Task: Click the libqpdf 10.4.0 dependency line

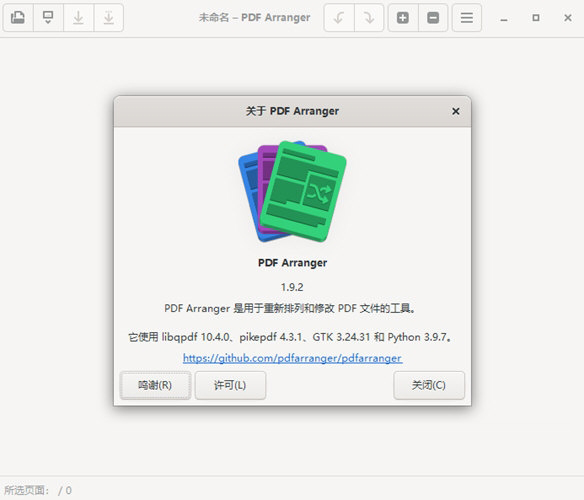Action: coord(290,337)
